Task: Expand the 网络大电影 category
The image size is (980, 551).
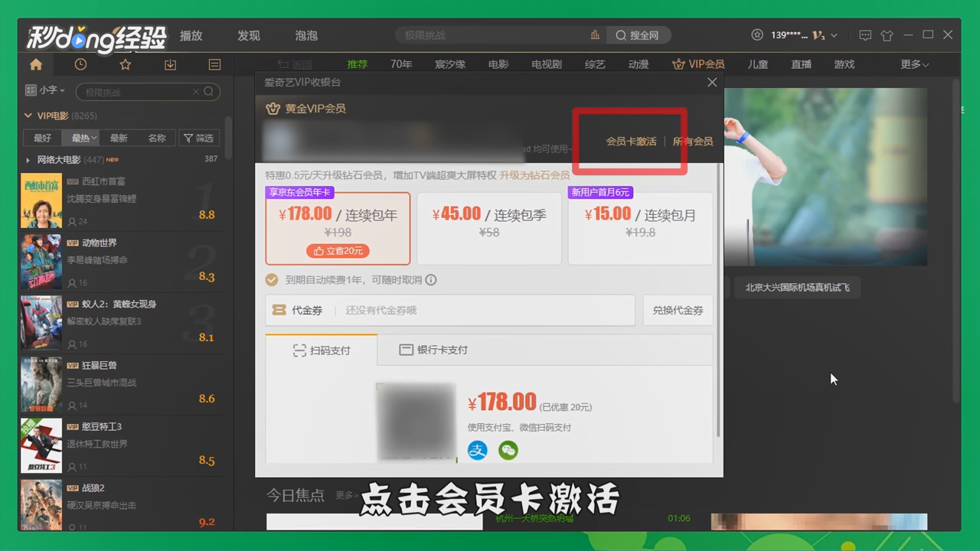Action: 28,160
